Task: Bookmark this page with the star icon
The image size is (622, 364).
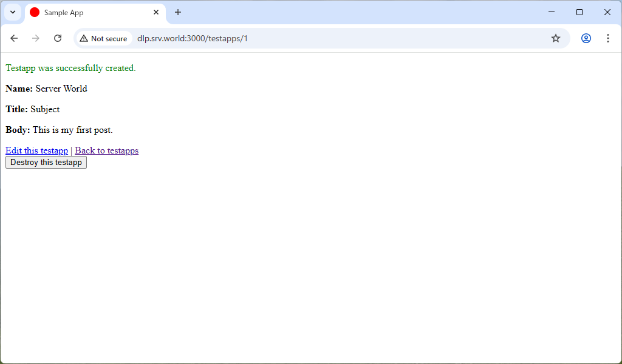Action: pyautogui.click(x=555, y=38)
